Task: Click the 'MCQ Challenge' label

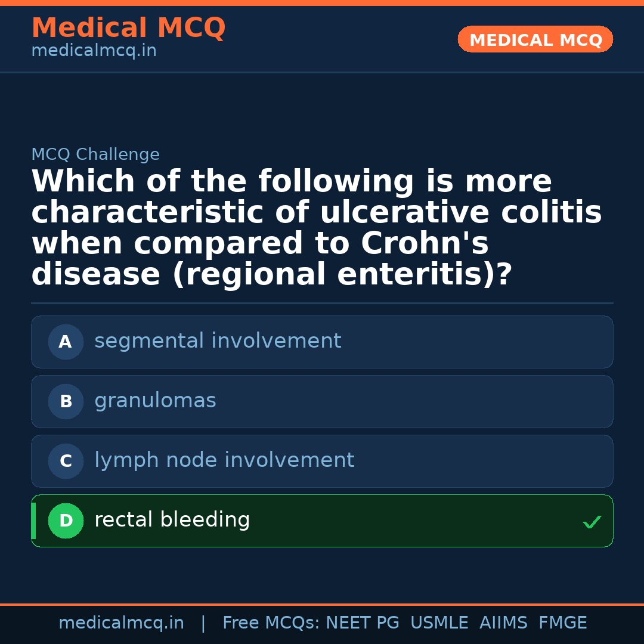Action: click(x=95, y=154)
